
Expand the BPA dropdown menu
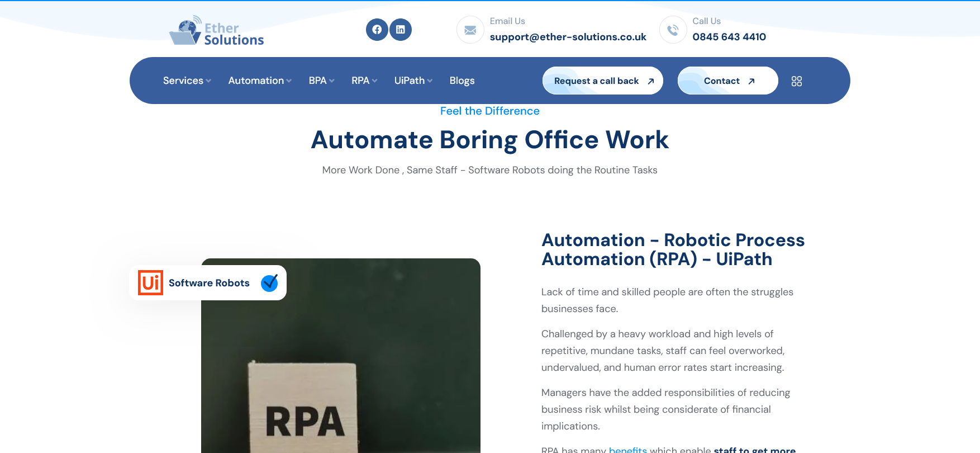pos(321,81)
